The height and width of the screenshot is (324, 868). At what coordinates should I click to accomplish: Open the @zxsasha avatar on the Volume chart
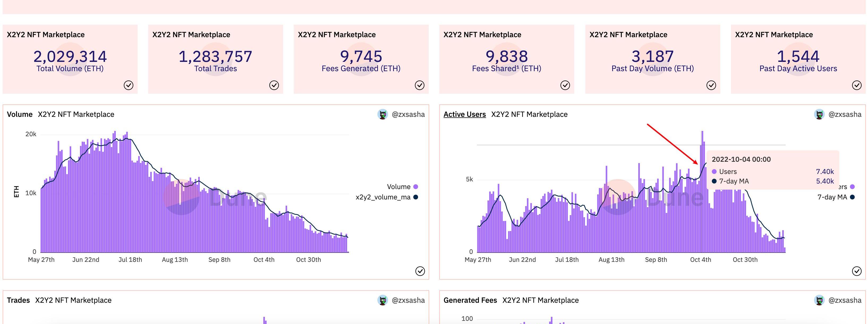tap(383, 114)
